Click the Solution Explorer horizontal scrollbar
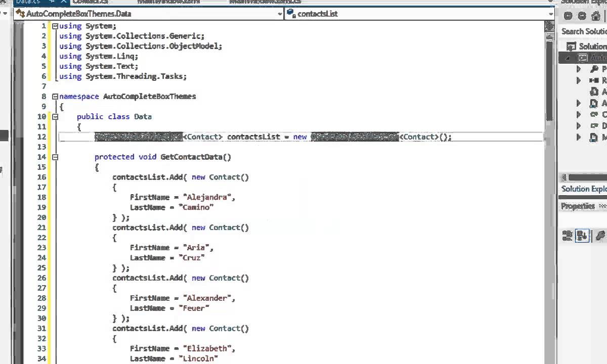The image size is (607, 364). pos(587,177)
